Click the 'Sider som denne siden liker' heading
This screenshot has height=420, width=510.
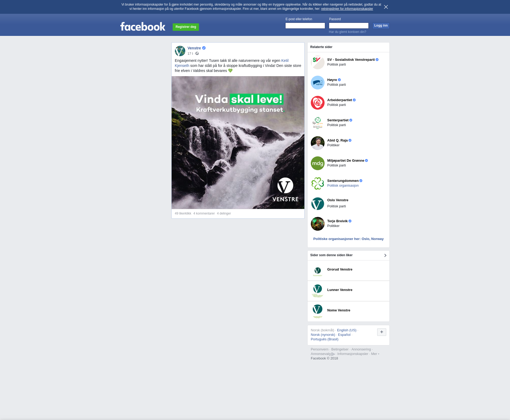(331, 255)
